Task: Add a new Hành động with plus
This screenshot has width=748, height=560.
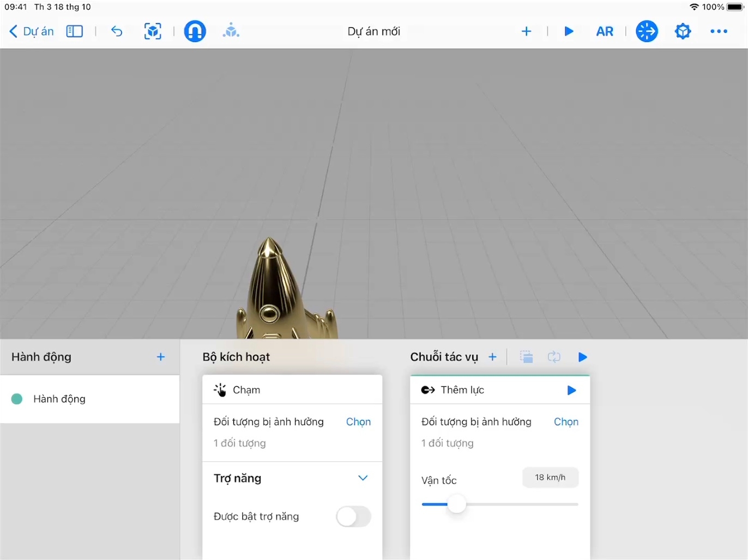Action: (161, 357)
